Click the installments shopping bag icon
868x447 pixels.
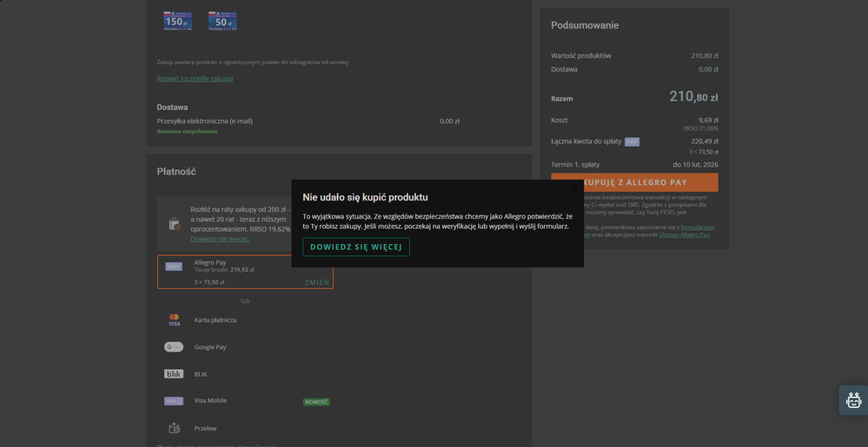174,223
